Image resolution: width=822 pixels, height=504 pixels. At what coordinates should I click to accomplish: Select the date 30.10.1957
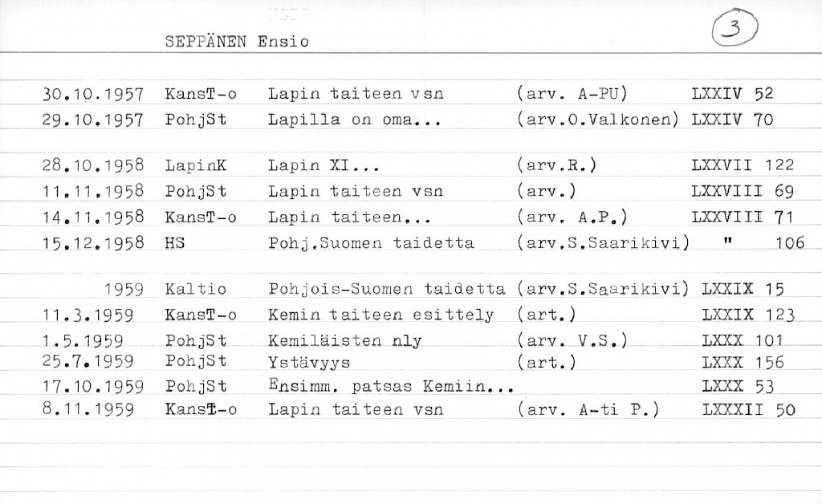[92, 95]
